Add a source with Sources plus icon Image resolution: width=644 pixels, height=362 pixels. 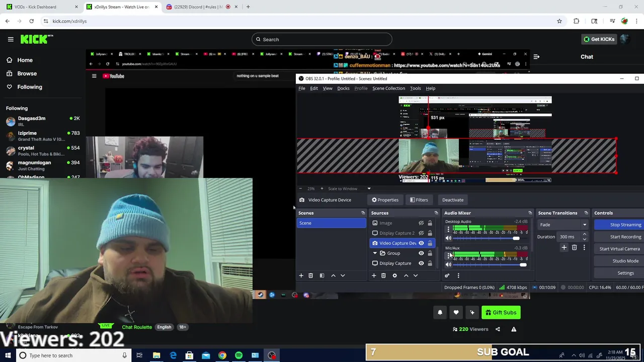click(373, 276)
